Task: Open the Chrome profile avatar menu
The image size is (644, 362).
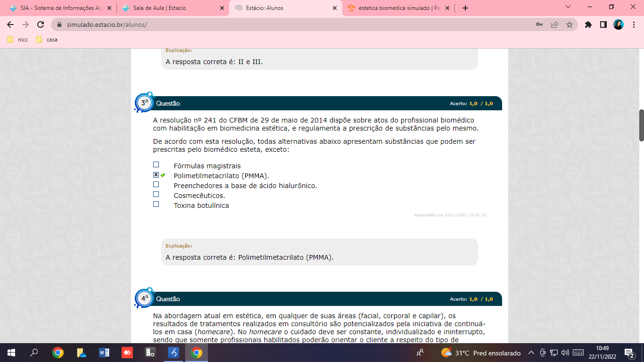Action: pos(619,25)
